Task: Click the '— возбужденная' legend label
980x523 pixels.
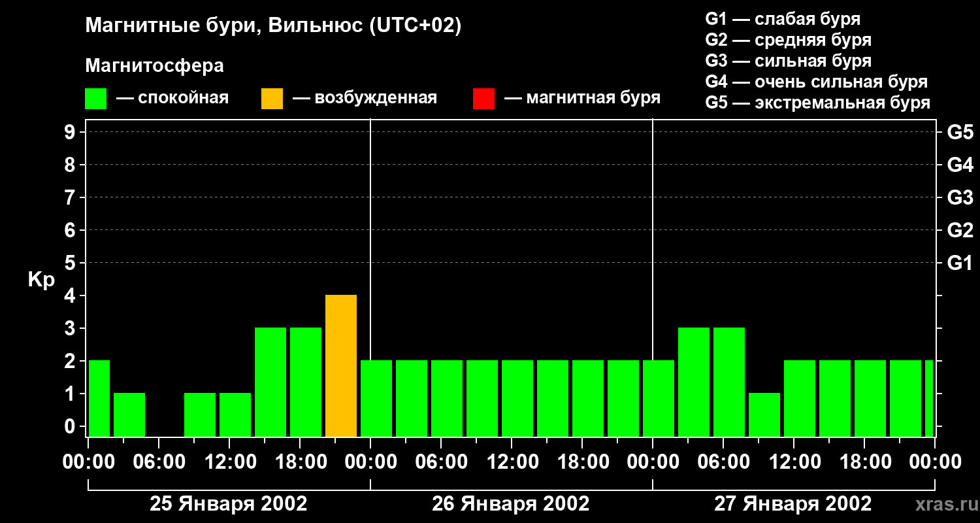Action: (x=365, y=99)
